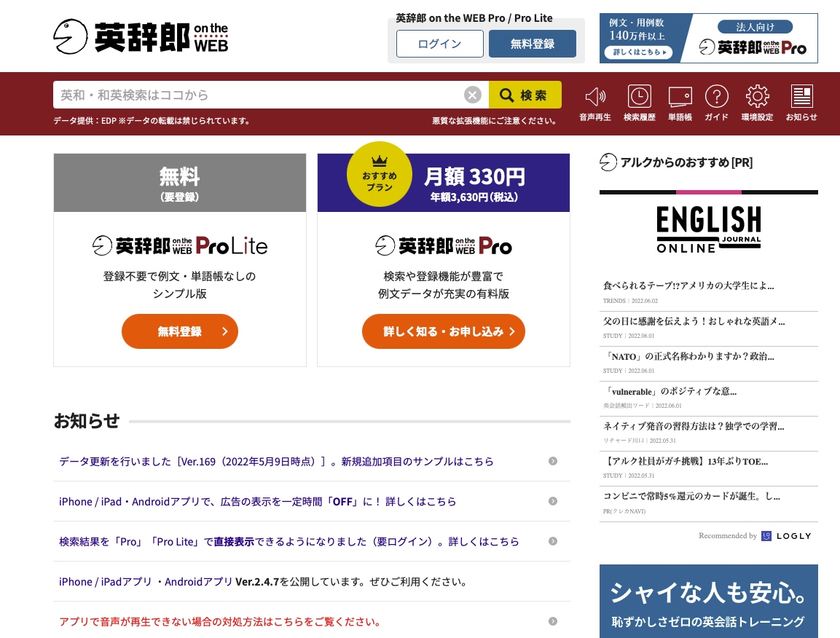Click 詳しく知る・お申し込み button
This screenshot has height=638, width=840.
pos(443,331)
